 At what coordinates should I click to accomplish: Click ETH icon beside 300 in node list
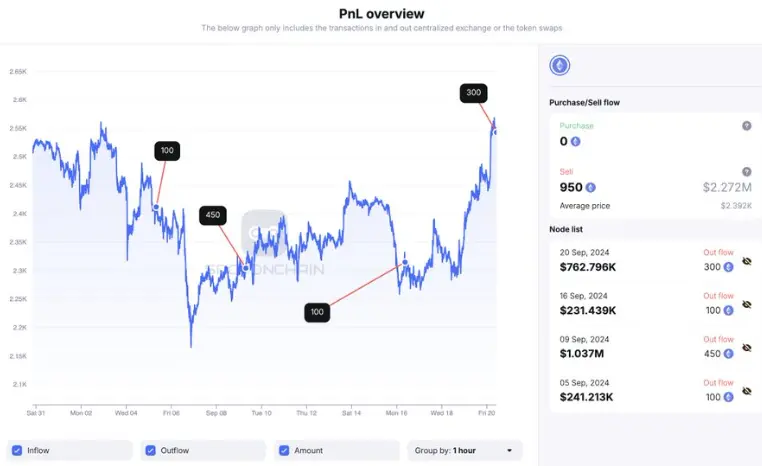tap(727, 267)
